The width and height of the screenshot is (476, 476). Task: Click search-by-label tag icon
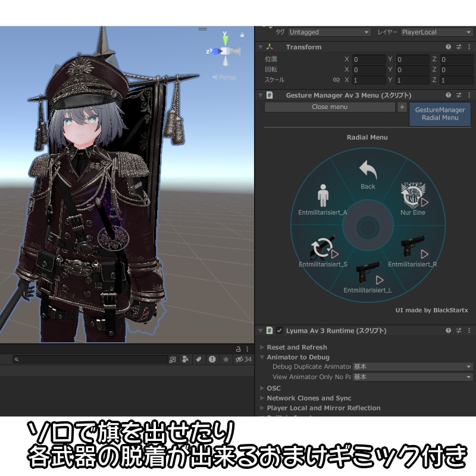[199, 359]
